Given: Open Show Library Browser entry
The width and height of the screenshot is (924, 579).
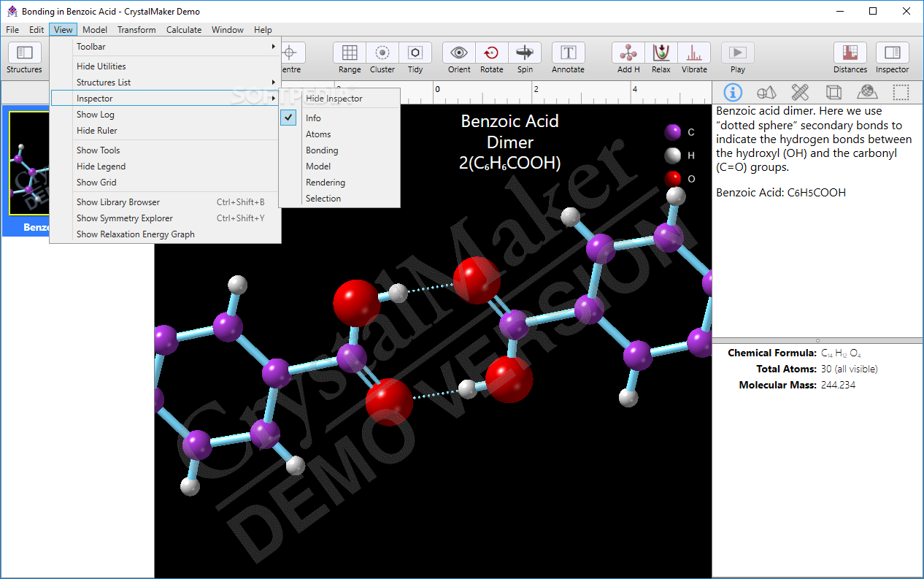Looking at the screenshot, I should click(x=165, y=202).
